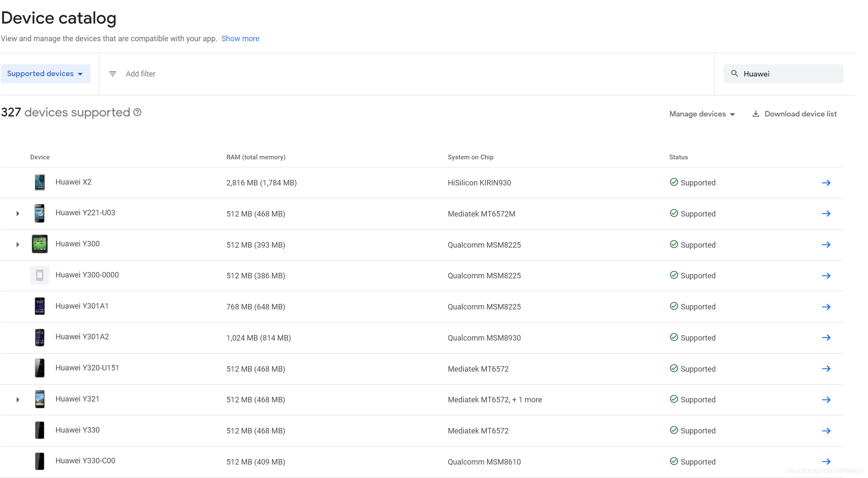Click the Huawei X2 phone thumbnail
Screen dimensions: 868x478
[40, 182]
